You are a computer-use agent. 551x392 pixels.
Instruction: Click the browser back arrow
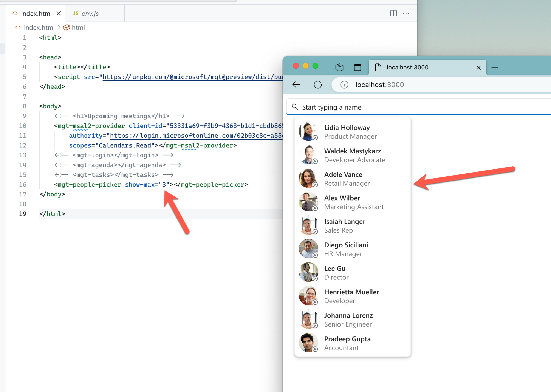296,85
